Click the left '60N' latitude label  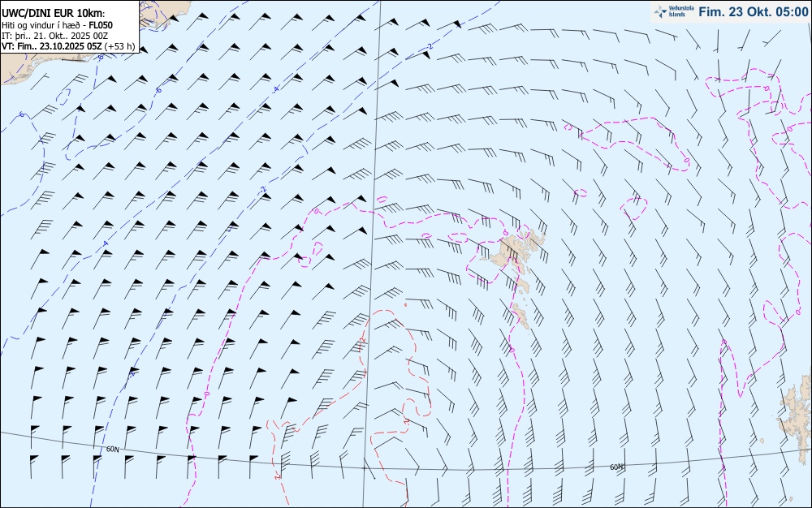112,449
